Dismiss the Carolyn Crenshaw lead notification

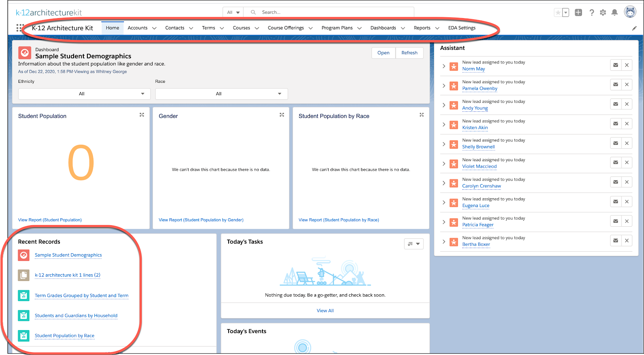click(x=627, y=182)
